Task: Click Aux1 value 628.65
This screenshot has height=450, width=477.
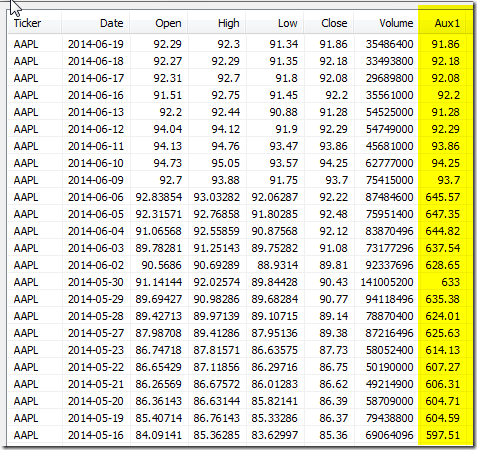Action: [443, 265]
